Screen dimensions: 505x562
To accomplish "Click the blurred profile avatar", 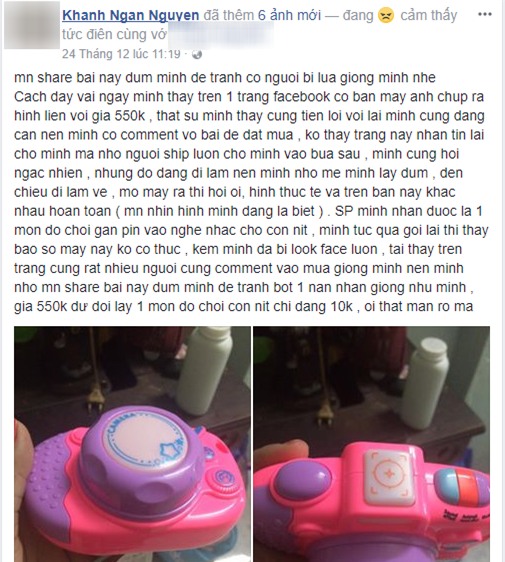I will (x=32, y=25).
